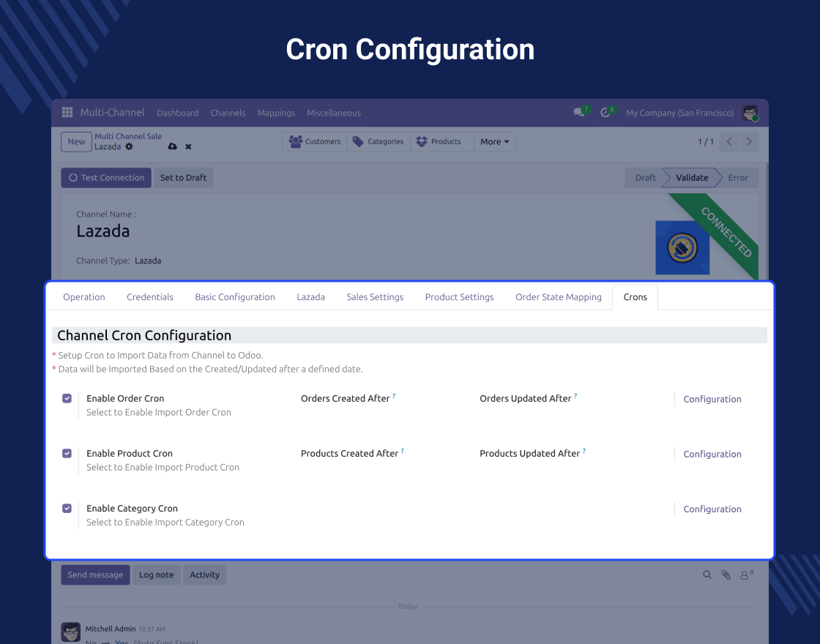This screenshot has height=644, width=820.
Task: Open Configuration link for Order Cron
Action: (x=712, y=399)
